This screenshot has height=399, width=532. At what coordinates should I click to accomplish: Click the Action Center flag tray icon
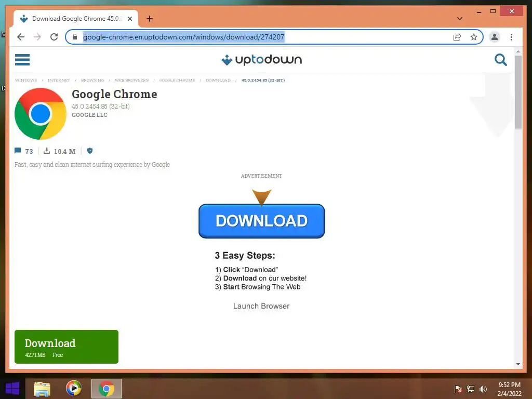(458, 389)
